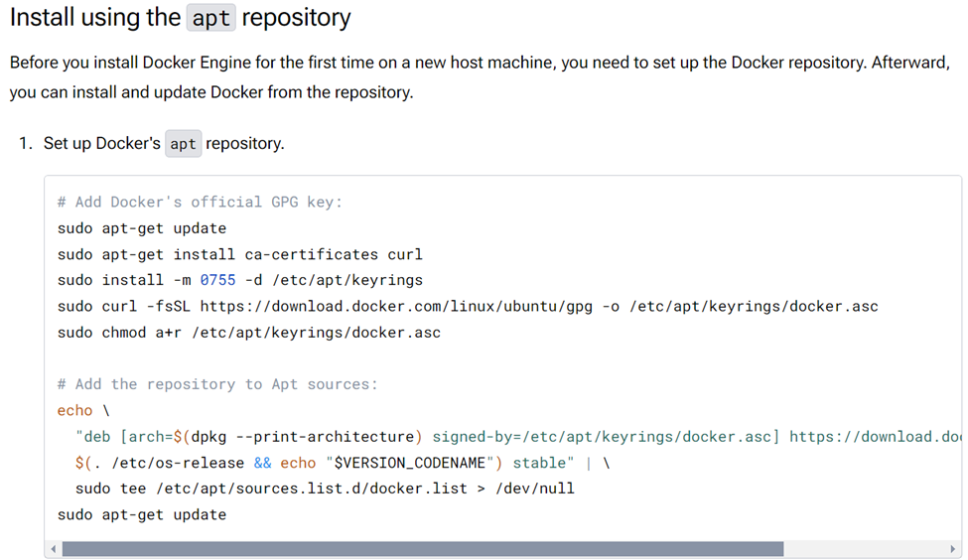Click the paragraph starting 'Before you install Docker Engine'

click(480, 77)
